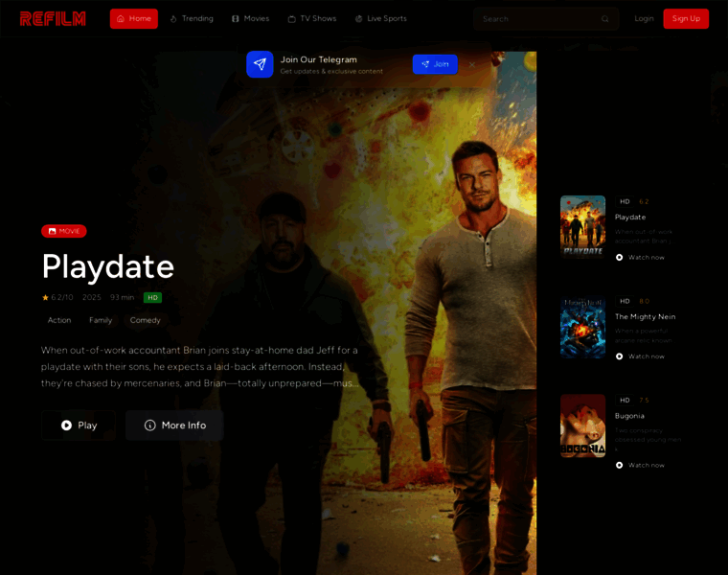Select the Comedy genre tag
Viewport: 728px width, 575px height.
[146, 320]
